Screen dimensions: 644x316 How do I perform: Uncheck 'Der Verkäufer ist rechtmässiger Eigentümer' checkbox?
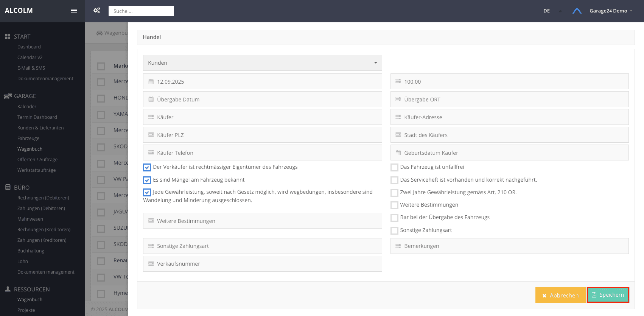click(x=147, y=167)
